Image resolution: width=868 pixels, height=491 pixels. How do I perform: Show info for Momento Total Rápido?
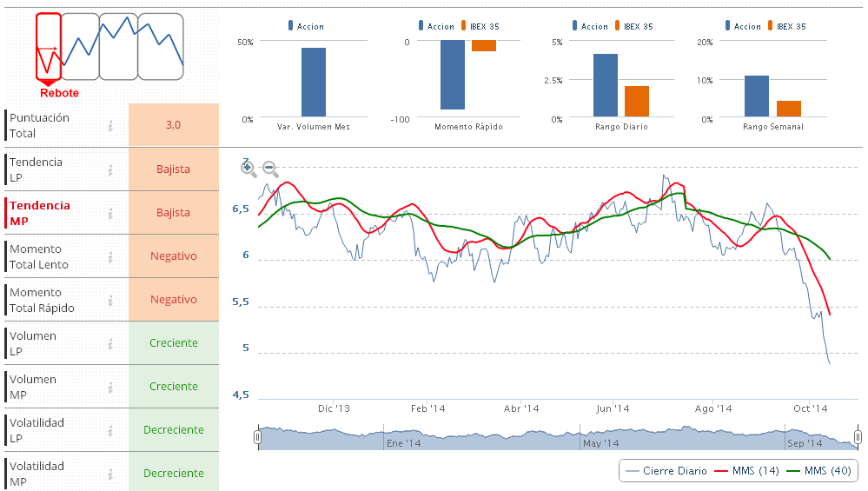tap(110, 300)
